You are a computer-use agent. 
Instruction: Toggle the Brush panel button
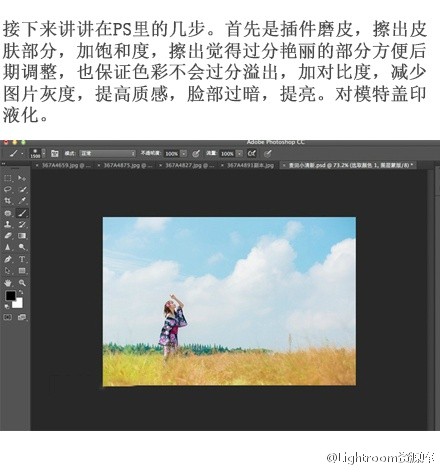pyautogui.click(x=55, y=153)
